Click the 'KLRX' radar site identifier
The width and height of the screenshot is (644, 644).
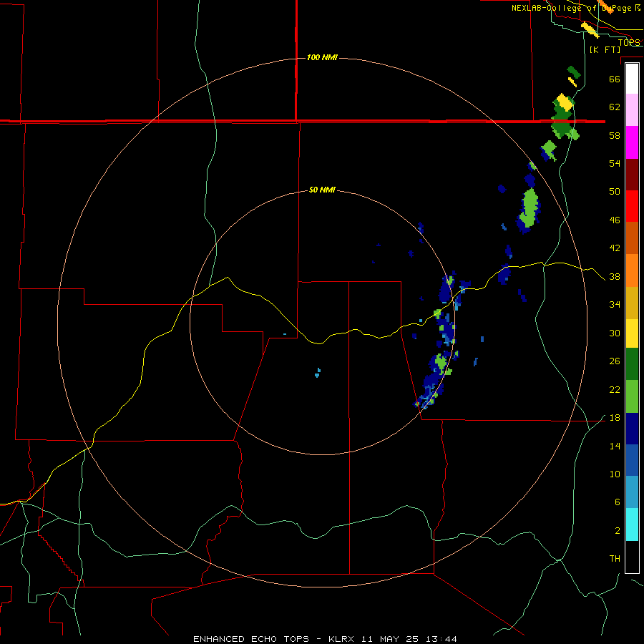click(343, 639)
